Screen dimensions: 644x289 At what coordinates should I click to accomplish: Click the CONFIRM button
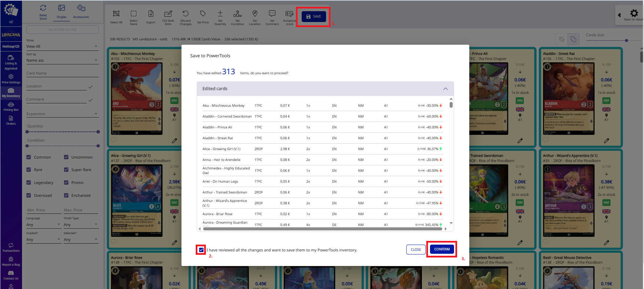(x=442, y=249)
